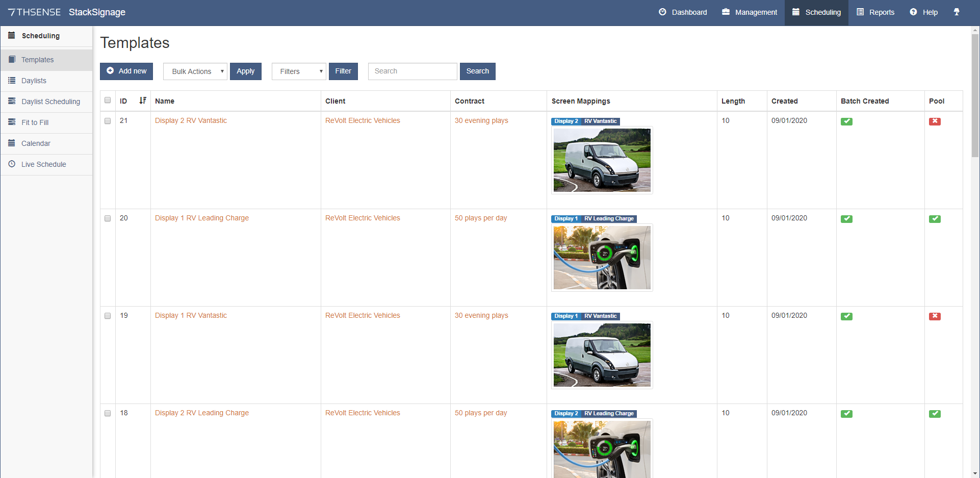Open the Bulk Actions dropdown
This screenshot has width=980, height=478.
tap(195, 71)
